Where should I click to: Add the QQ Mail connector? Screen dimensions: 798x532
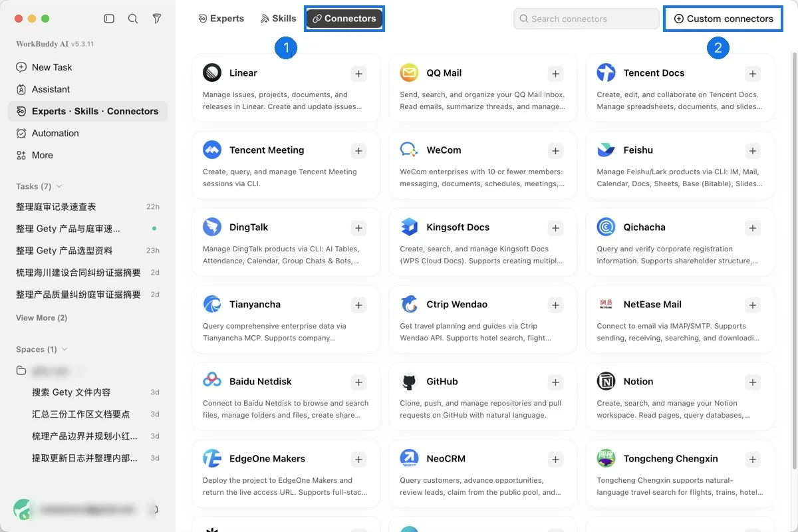pos(556,74)
